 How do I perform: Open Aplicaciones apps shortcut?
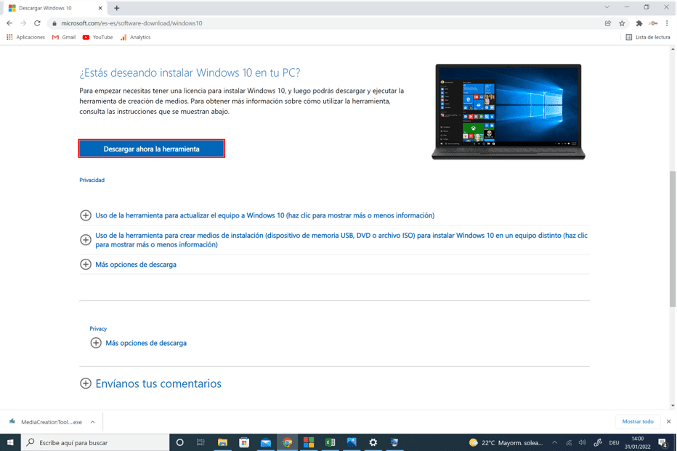coord(26,37)
